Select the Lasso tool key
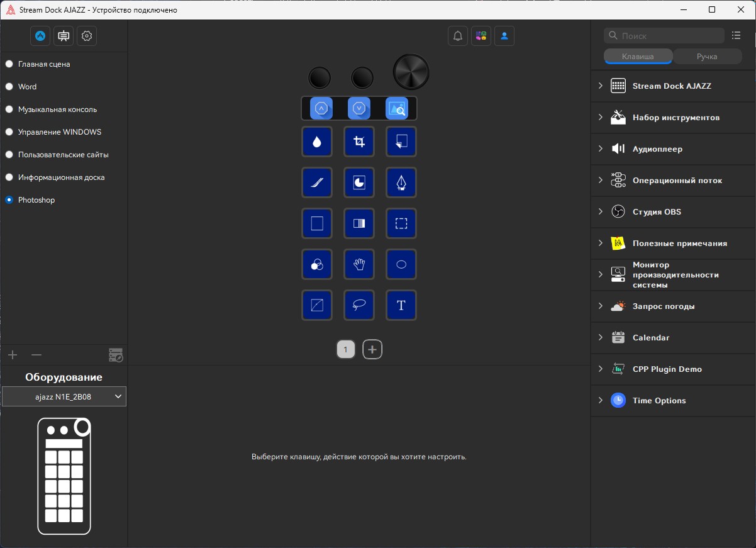The image size is (756, 548). coord(359,305)
